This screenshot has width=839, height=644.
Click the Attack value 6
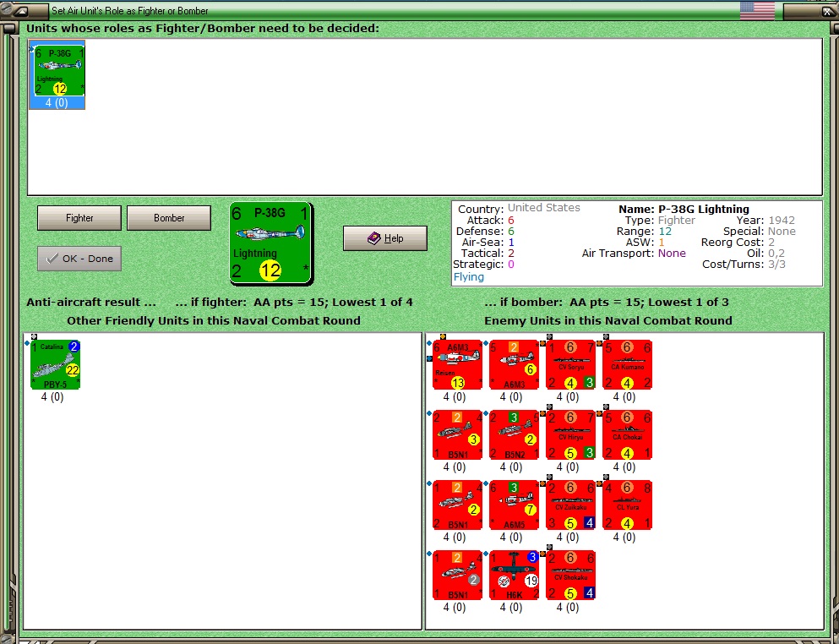pyautogui.click(x=511, y=220)
